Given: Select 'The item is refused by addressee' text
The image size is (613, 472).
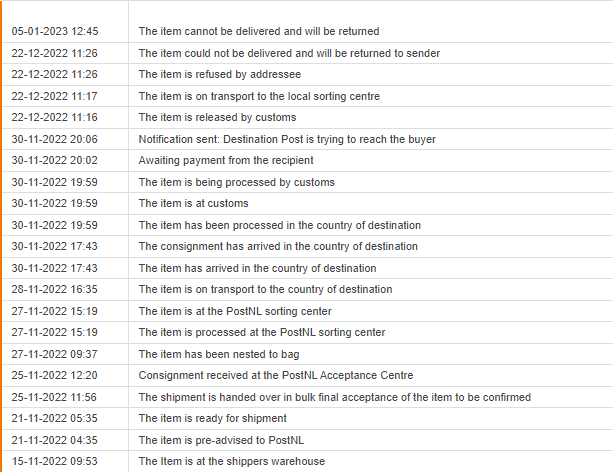Looking at the screenshot, I should pyautogui.click(x=220, y=74).
